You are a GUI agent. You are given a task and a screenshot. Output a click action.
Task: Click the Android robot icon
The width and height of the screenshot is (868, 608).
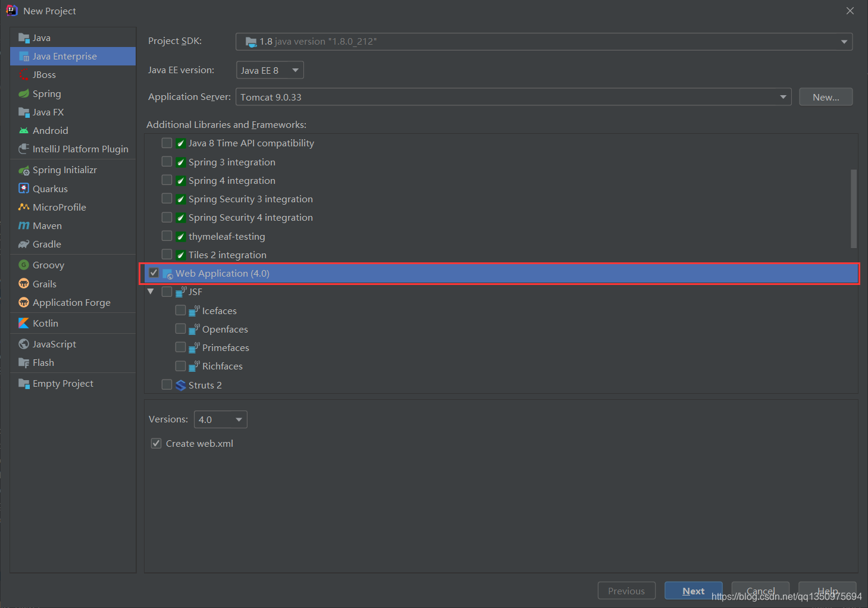click(x=24, y=130)
